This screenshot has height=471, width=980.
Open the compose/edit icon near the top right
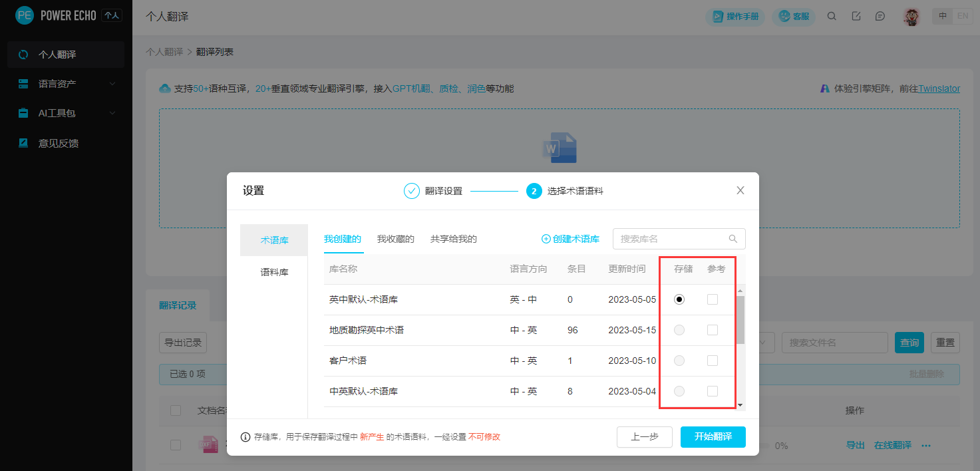pyautogui.click(x=856, y=15)
